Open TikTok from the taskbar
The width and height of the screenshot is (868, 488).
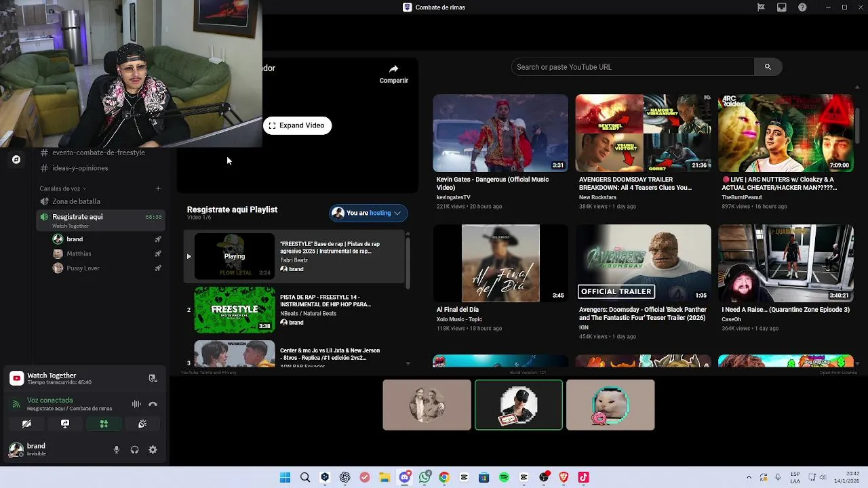[583, 477]
